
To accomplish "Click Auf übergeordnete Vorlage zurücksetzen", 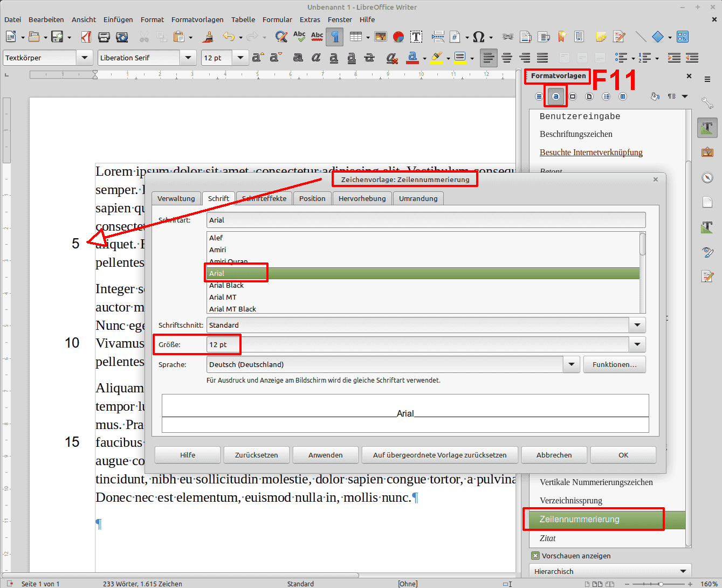I will coord(440,455).
